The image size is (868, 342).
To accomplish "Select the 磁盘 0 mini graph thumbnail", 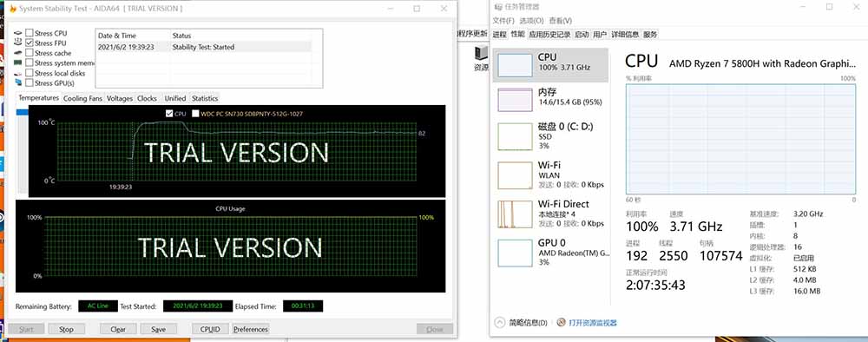I will pos(515,136).
